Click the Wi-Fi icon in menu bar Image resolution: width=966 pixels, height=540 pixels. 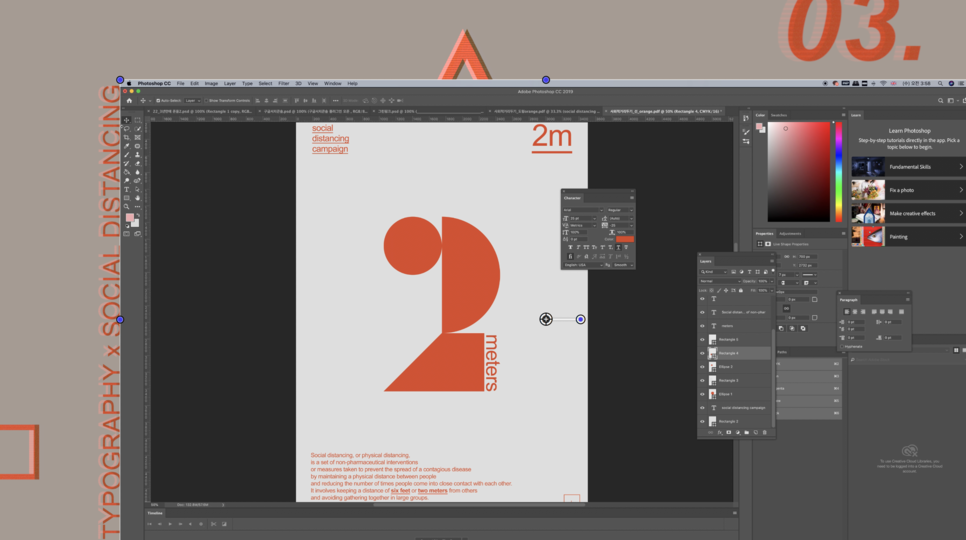(883, 83)
